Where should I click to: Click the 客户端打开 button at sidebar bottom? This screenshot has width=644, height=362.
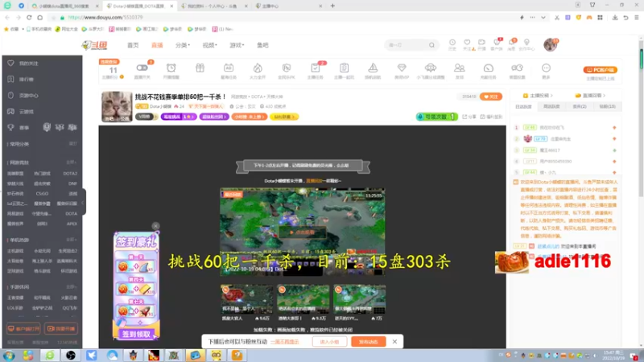coord(23,329)
